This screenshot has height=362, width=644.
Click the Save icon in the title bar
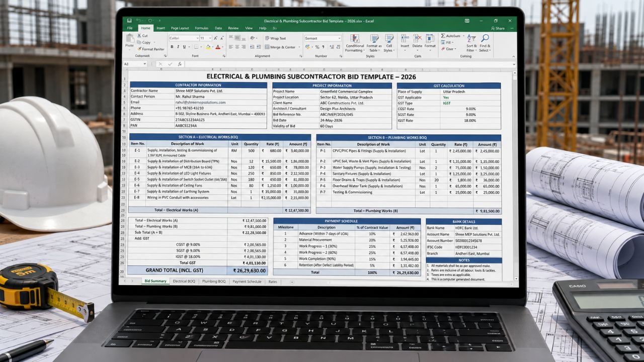[129, 21]
